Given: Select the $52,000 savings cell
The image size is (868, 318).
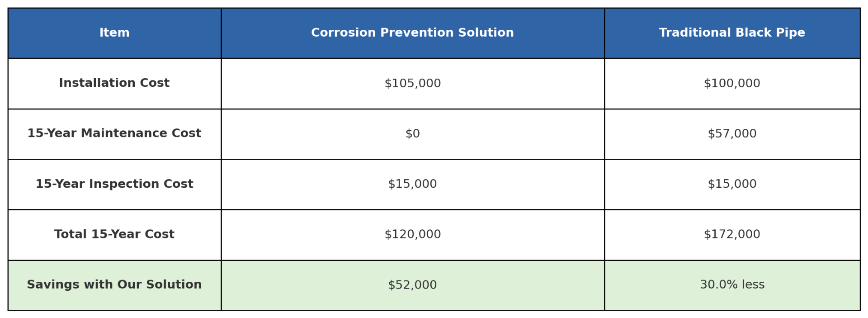Looking at the screenshot, I should tap(412, 285).
